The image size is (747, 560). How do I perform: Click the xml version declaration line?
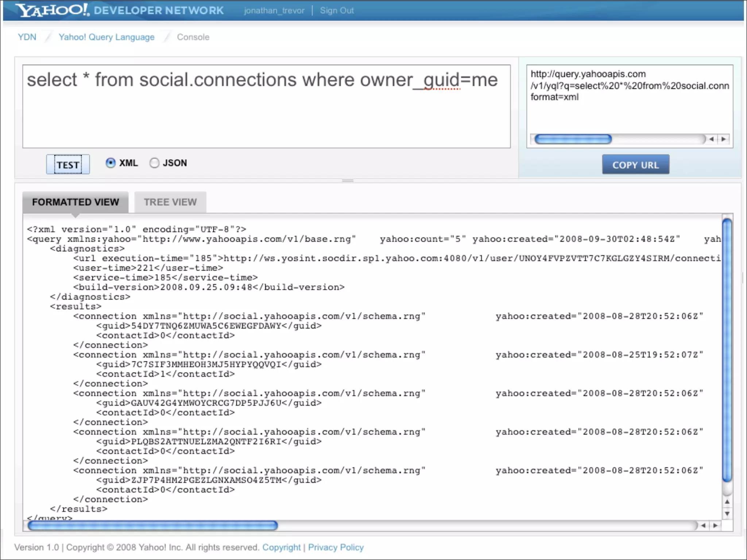pos(136,229)
